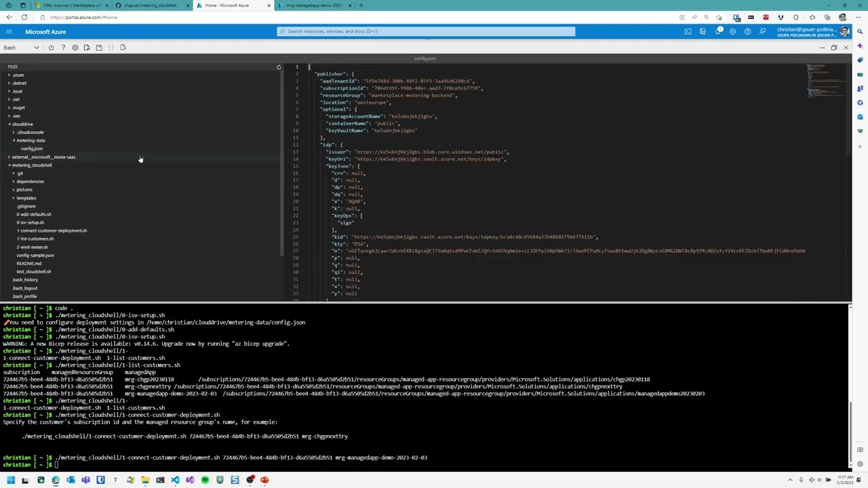Select Bash shell type dropdown
This screenshot has height=488, width=868.
21,47
